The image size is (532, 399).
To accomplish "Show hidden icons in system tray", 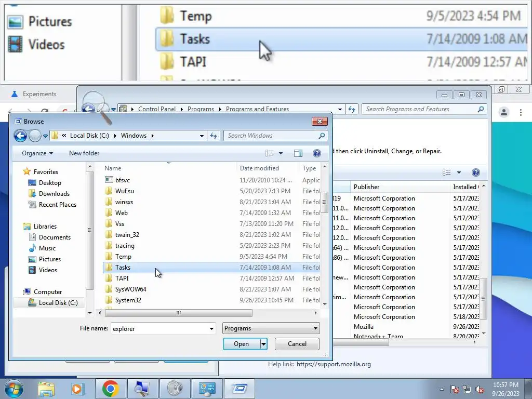I will pos(442,390).
